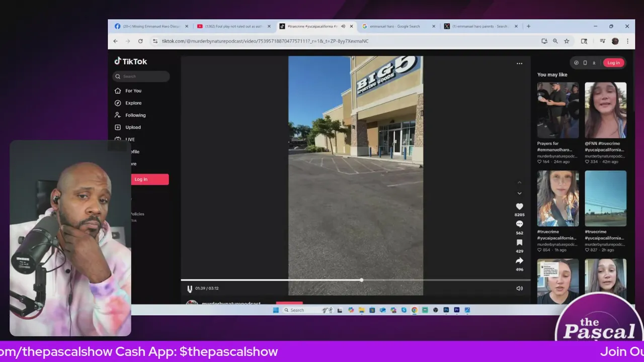Like the video with heart icon

(519, 206)
